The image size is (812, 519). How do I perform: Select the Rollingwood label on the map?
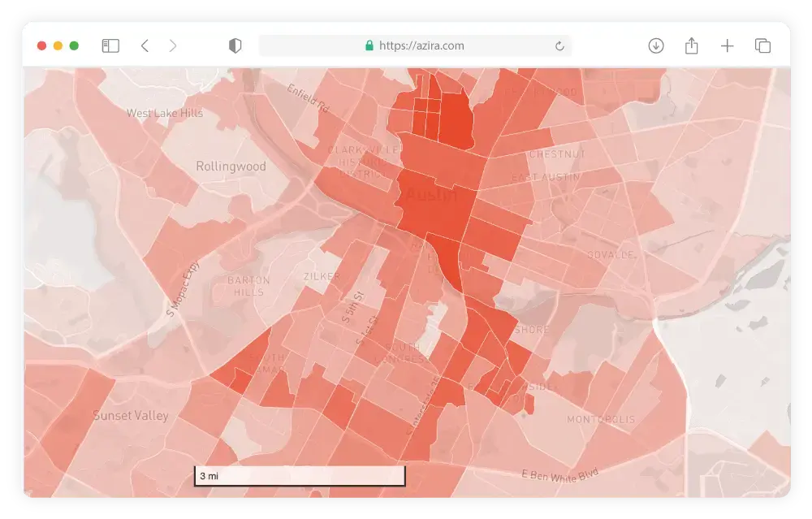(x=231, y=167)
